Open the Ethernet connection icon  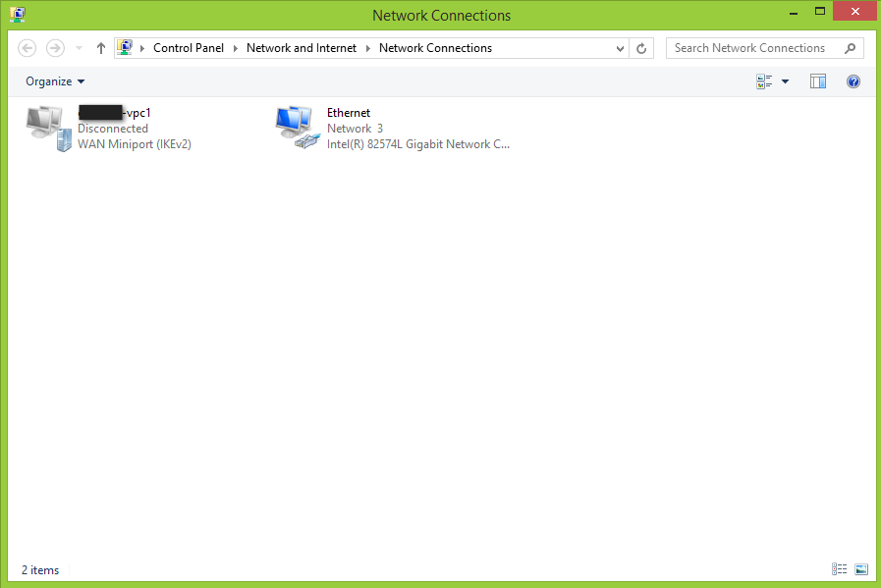tap(298, 127)
